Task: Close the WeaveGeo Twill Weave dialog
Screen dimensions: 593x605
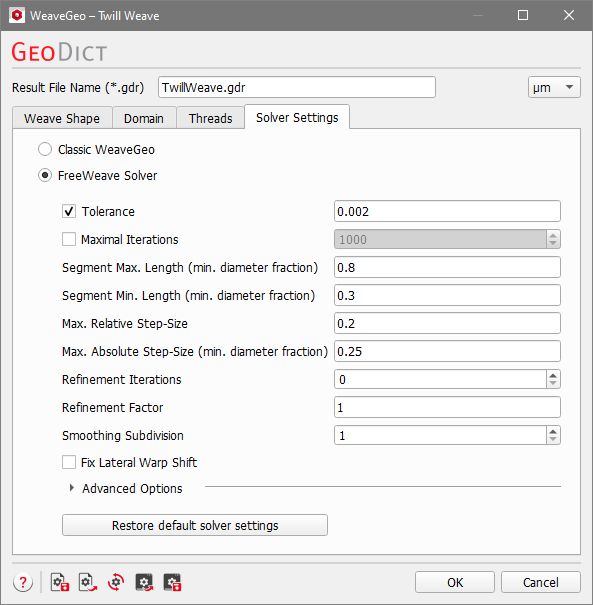Action: pos(569,15)
